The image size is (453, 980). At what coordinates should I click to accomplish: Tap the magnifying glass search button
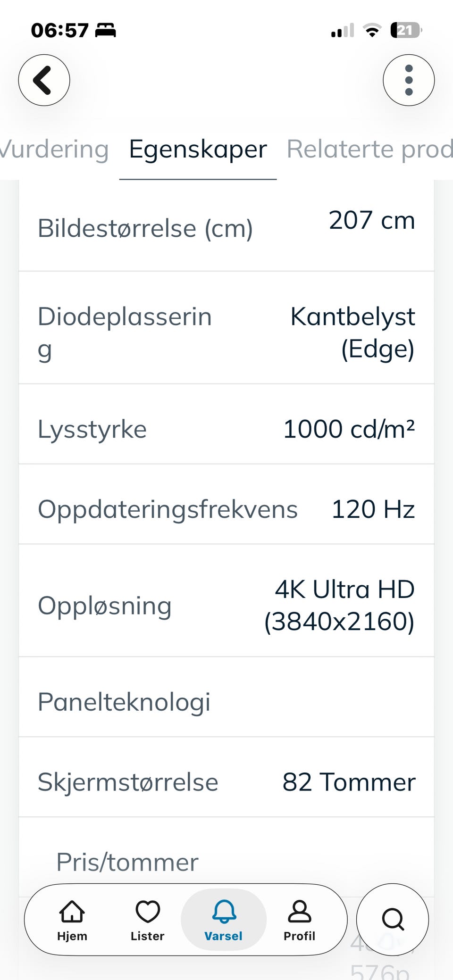click(x=393, y=919)
